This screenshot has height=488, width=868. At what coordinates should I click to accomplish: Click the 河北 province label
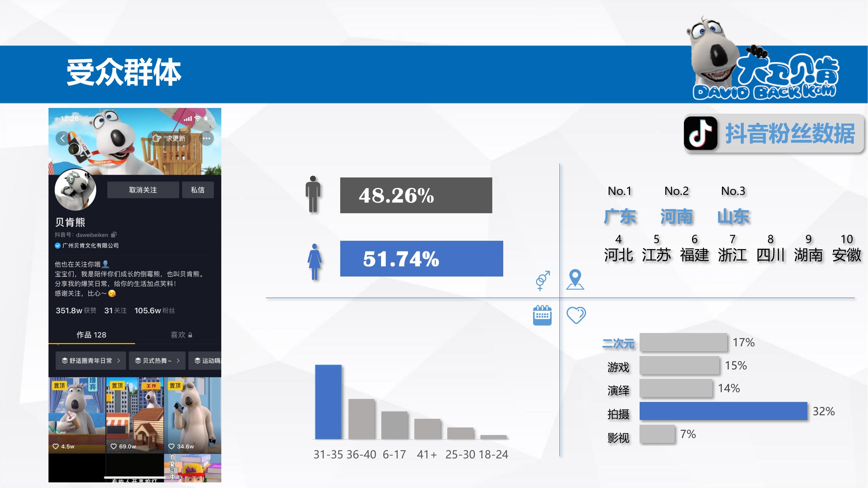pyautogui.click(x=618, y=255)
